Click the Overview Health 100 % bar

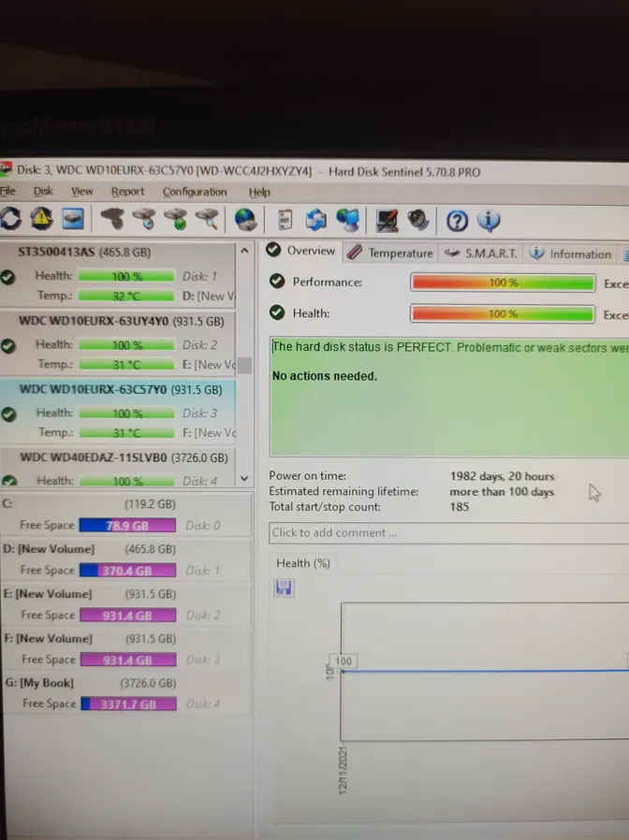(503, 314)
